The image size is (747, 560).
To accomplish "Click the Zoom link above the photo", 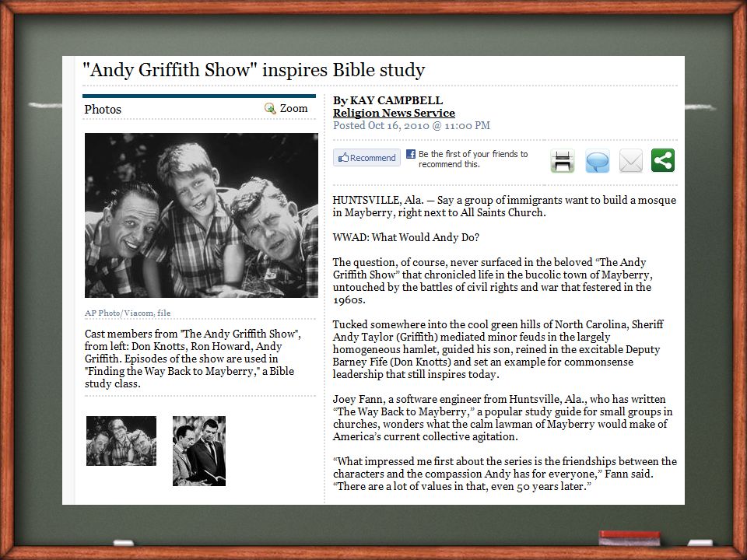I will 293,109.
